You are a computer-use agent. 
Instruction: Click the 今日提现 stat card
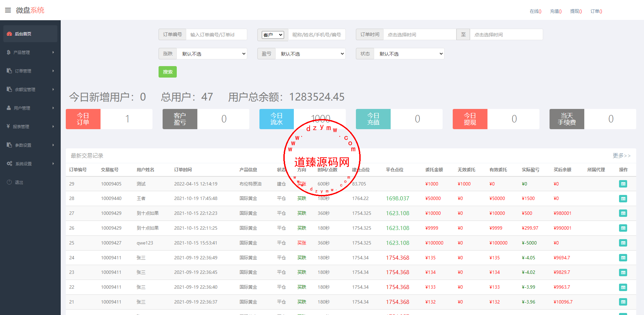click(496, 119)
